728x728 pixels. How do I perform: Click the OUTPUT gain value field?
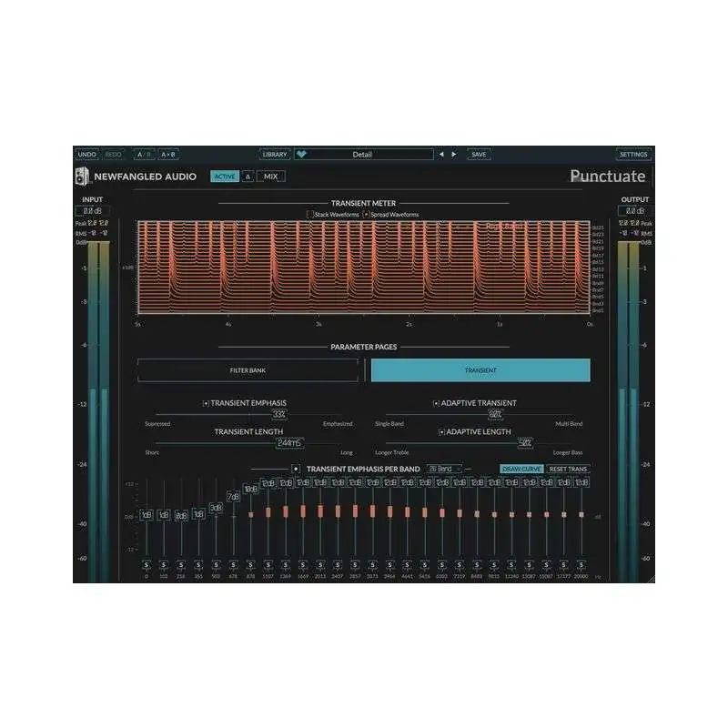tap(634, 211)
